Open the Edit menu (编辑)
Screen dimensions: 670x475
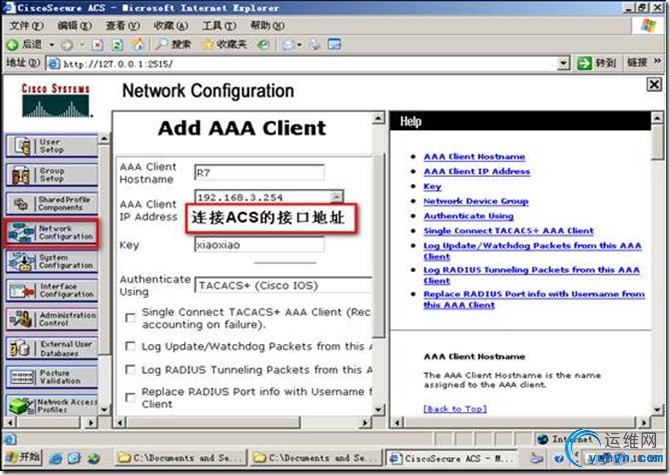[x=74, y=26]
